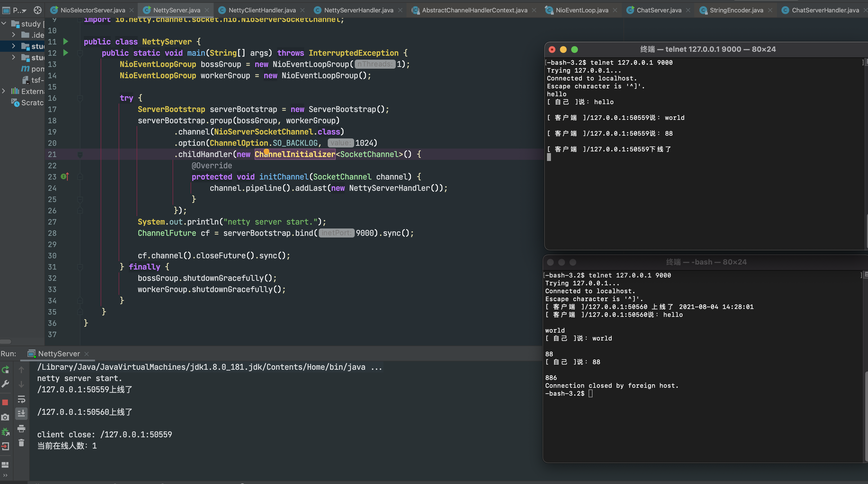Open the ChatServer.java editor tab
The width and height of the screenshot is (868, 484).
point(658,10)
